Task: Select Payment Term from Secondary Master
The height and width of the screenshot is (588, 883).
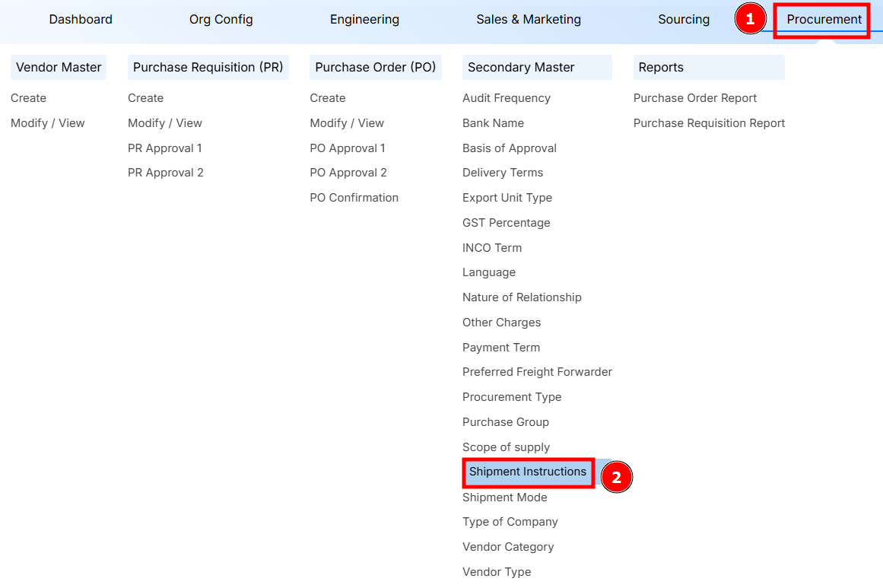Action: click(500, 347)
